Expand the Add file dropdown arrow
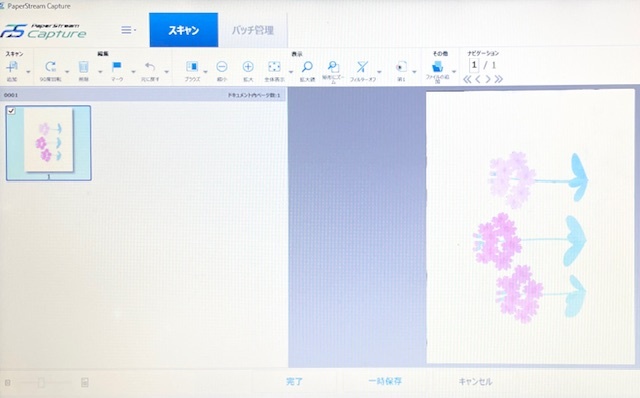 [454, 72]
